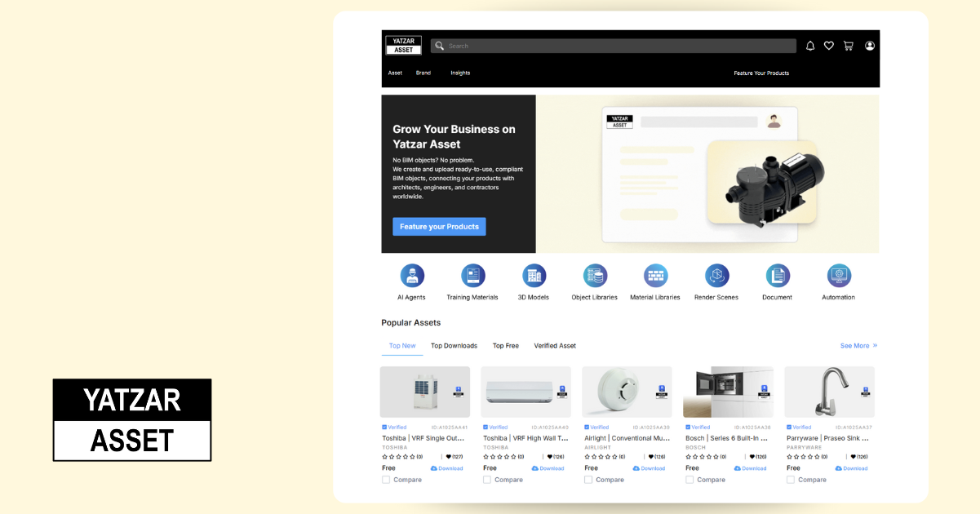Open the user profile icon
The image size is (980, 514).
pos(870,46)
